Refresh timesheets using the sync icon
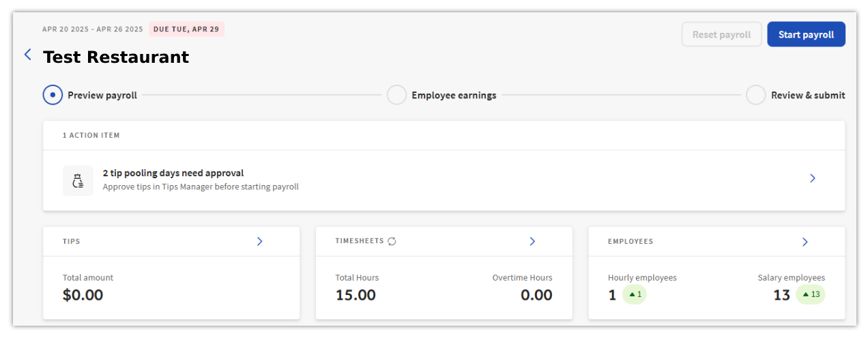Image resolution: width=868 pixels, height=338 pixels. pos(392,241)
